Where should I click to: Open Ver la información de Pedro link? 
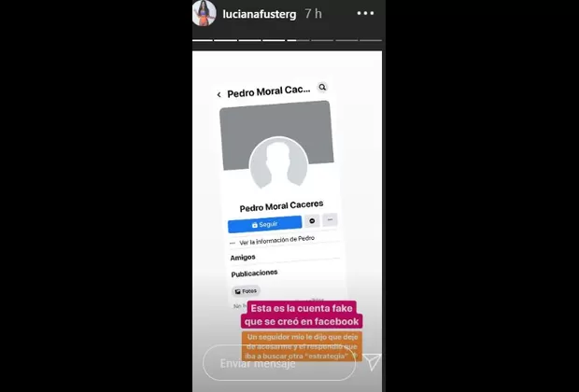pyautogui.click(x=277, y=240)
